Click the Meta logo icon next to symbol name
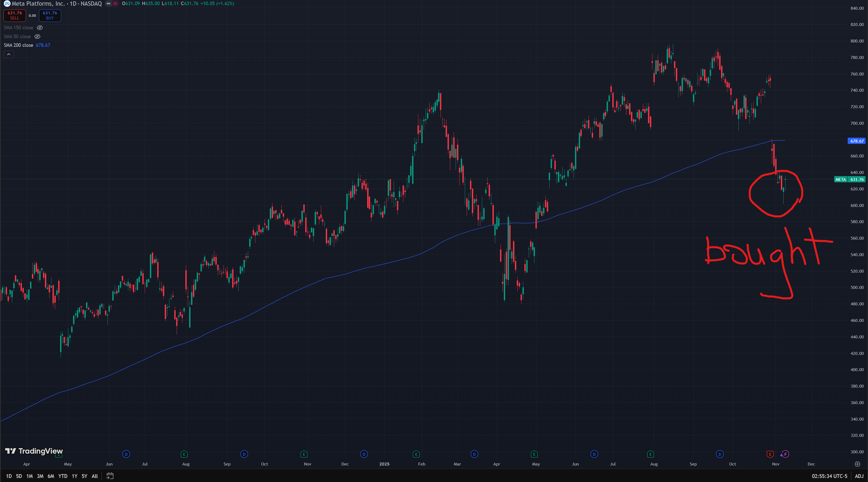Screen dimensions: 868x482 7,4
